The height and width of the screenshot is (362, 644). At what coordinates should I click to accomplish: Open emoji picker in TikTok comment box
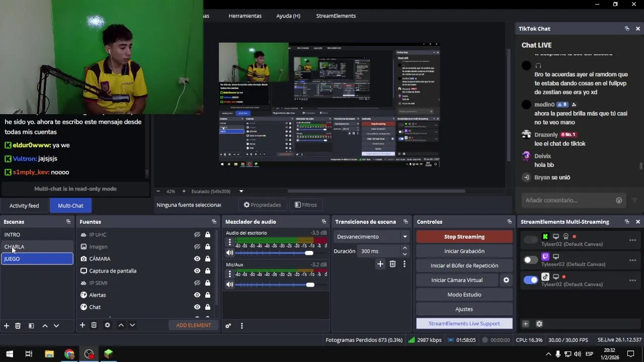pos(619,200)
